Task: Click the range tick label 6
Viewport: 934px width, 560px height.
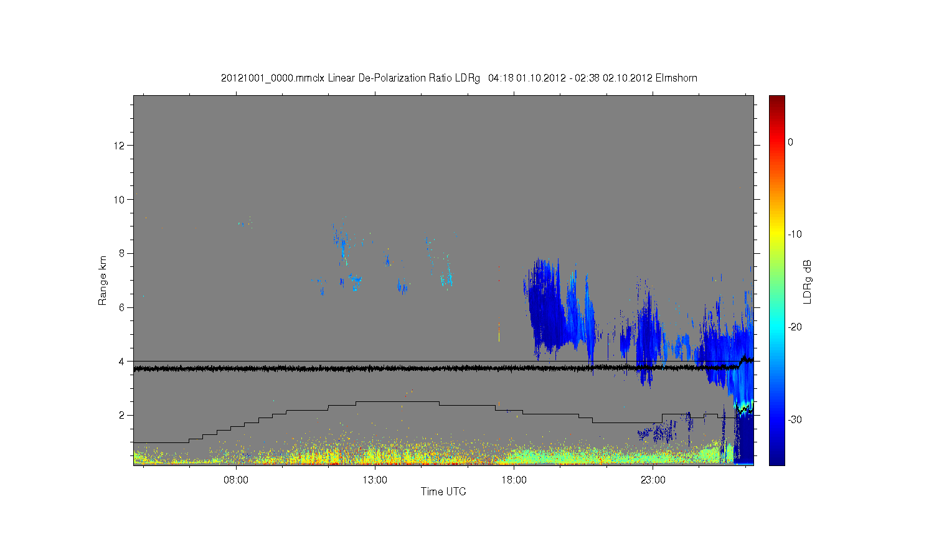Action: click(x=122, y=307)
